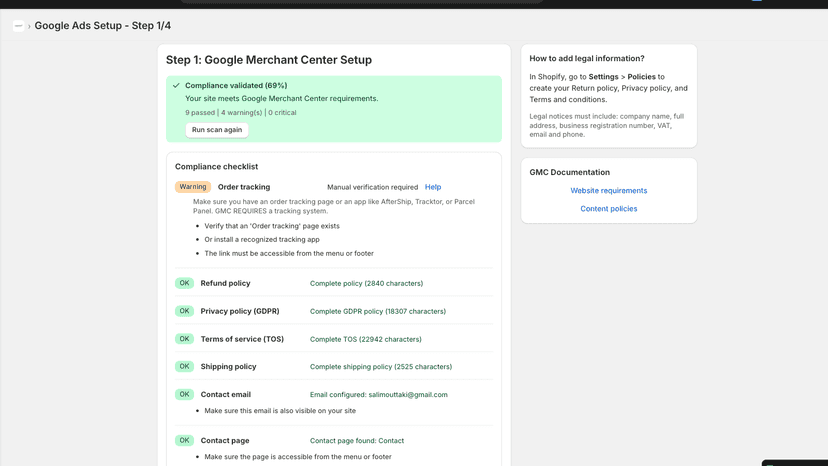Click bullet 'The link must be accessible from the menu or footer'
The image size is (828, 466).
289,254
